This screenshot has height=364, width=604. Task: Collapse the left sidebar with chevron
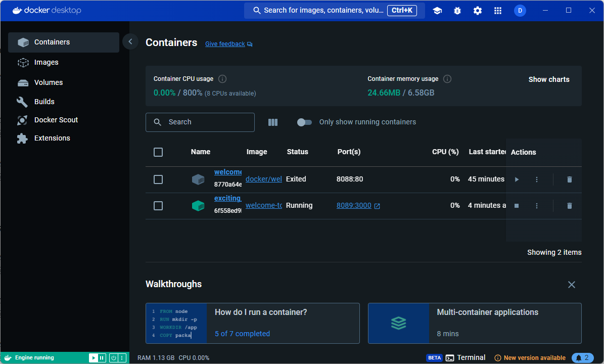click(x=130, y=41)
